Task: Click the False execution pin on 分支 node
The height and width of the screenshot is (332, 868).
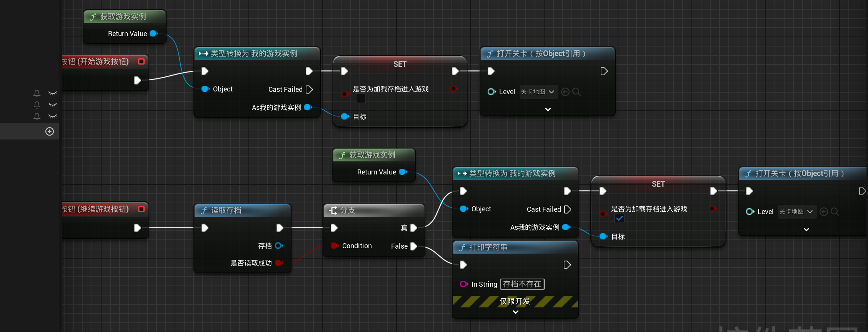Action: coord(413,246)
